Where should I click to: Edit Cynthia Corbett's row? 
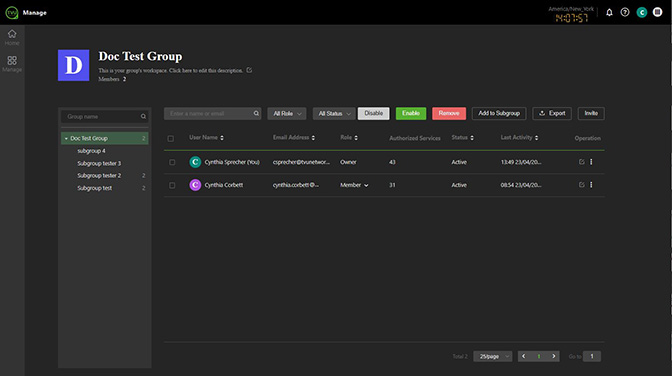point(582,185)
